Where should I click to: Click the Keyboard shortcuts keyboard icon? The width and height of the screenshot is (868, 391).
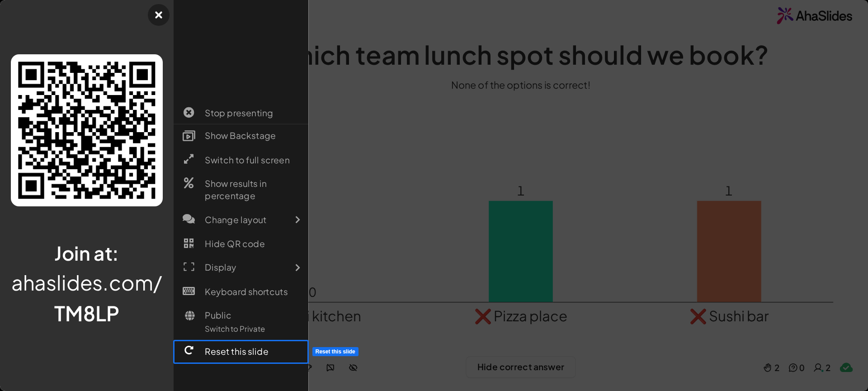click(189, 291)
